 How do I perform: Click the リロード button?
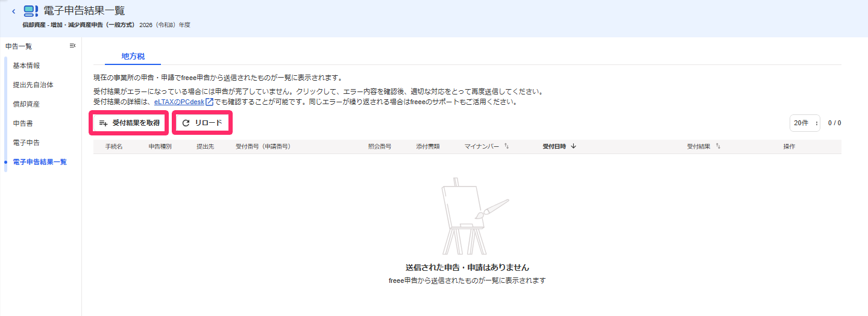pyautogui.click(x=203, y=123)
